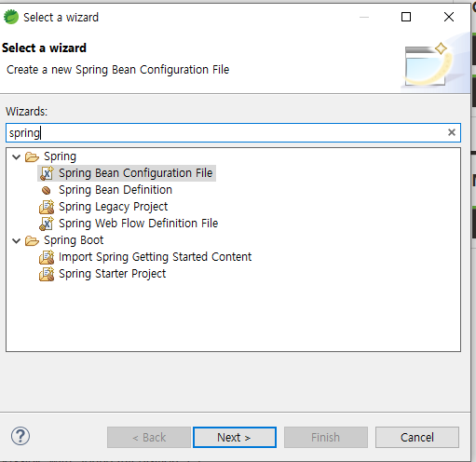Click the Spring Starter Project icon
This screenshot has width=476, height=462.
(x=47, y=274)
